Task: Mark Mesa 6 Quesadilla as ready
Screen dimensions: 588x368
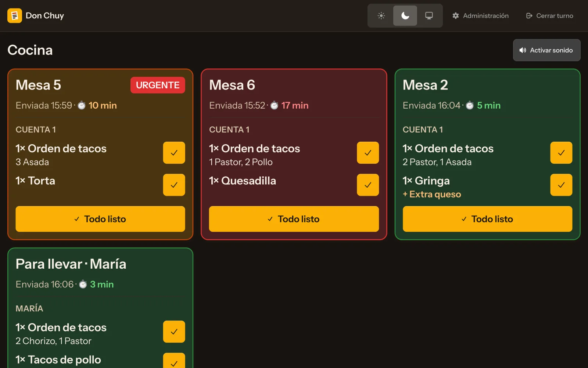Action: coord(367,185)
